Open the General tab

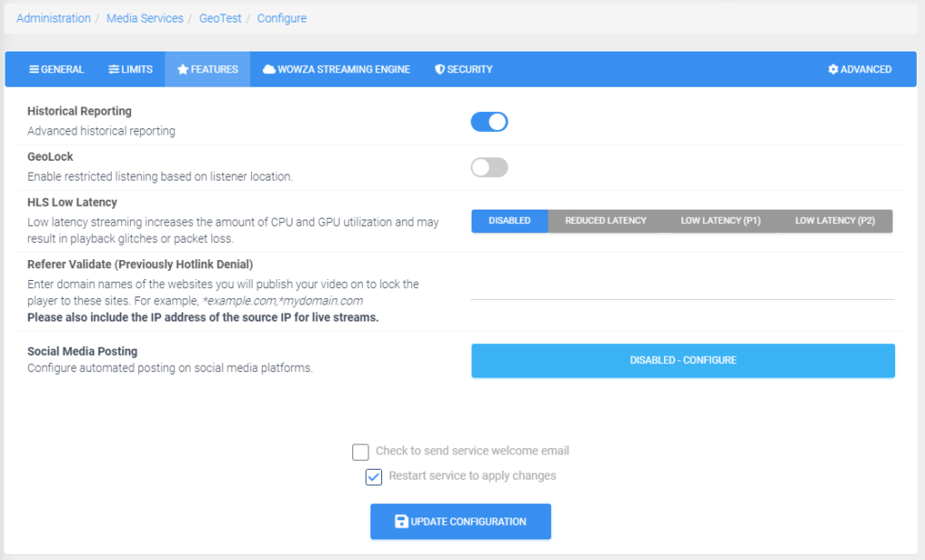click(57, 69)
